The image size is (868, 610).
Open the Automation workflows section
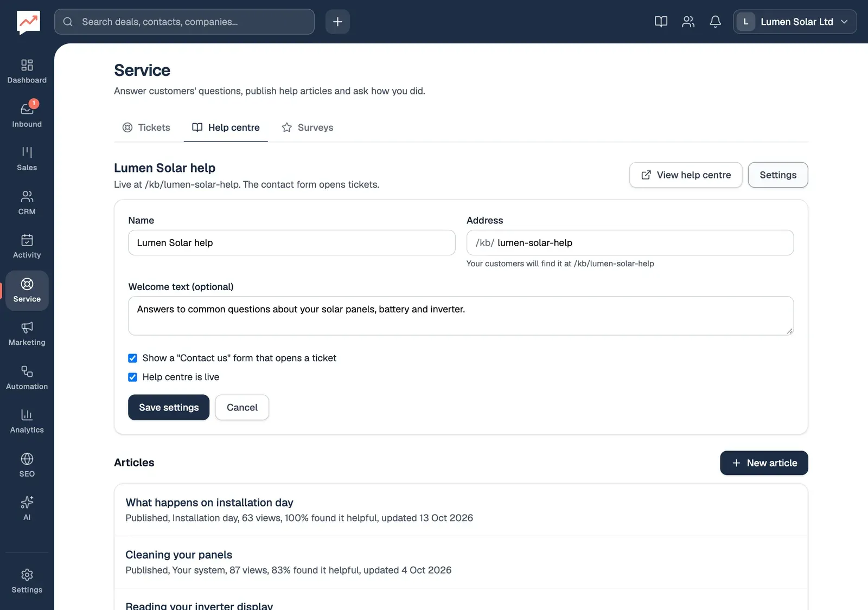(x=27, y=378)
